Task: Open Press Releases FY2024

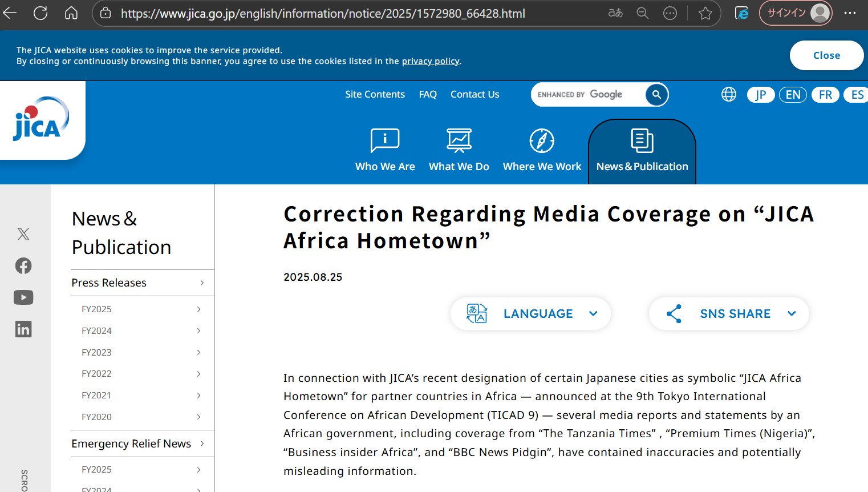Action: point(143,331)
